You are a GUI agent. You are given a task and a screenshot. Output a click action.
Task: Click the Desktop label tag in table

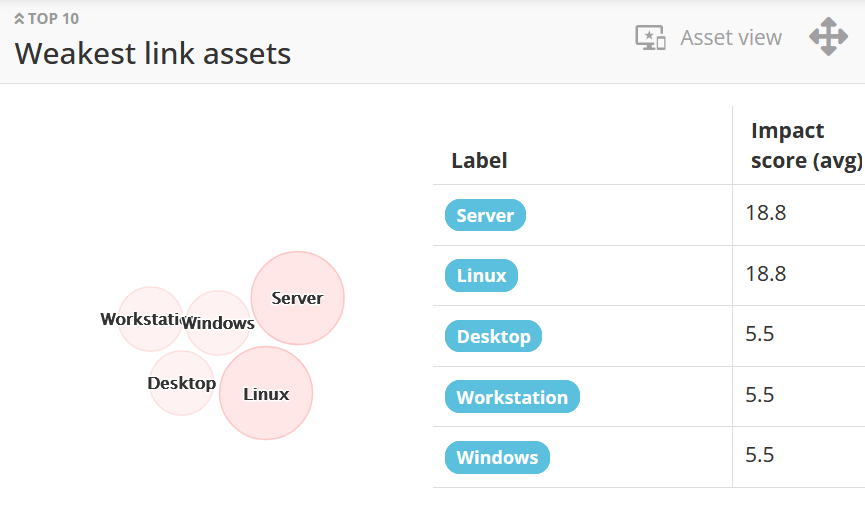click(x=493, y=336)
